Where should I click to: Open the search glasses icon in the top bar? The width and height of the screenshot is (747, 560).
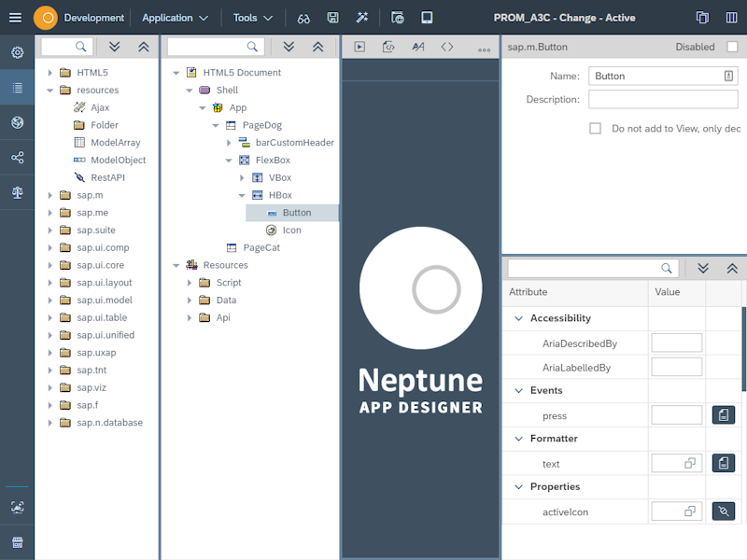coord(303,17)
